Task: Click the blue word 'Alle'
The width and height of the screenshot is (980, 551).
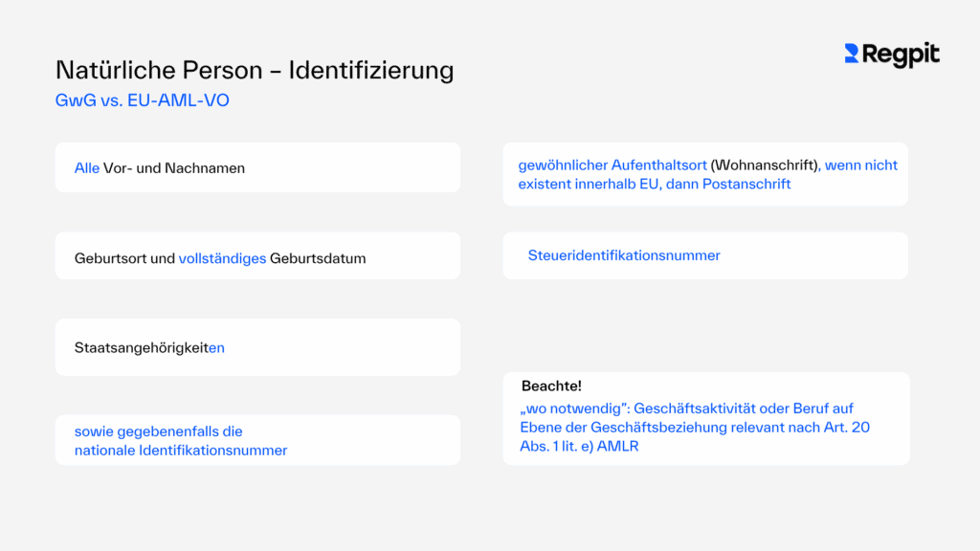Action: pyautogui.click(x=87, y=168)
